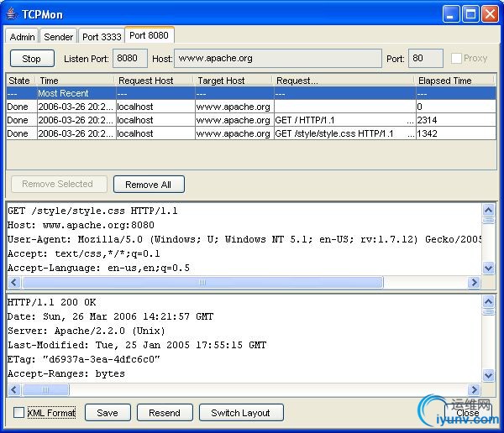Image resolution: width=504 pixels, height=433 pixels.
Task: Click the Elapsed Time column header
Action: 454,81
